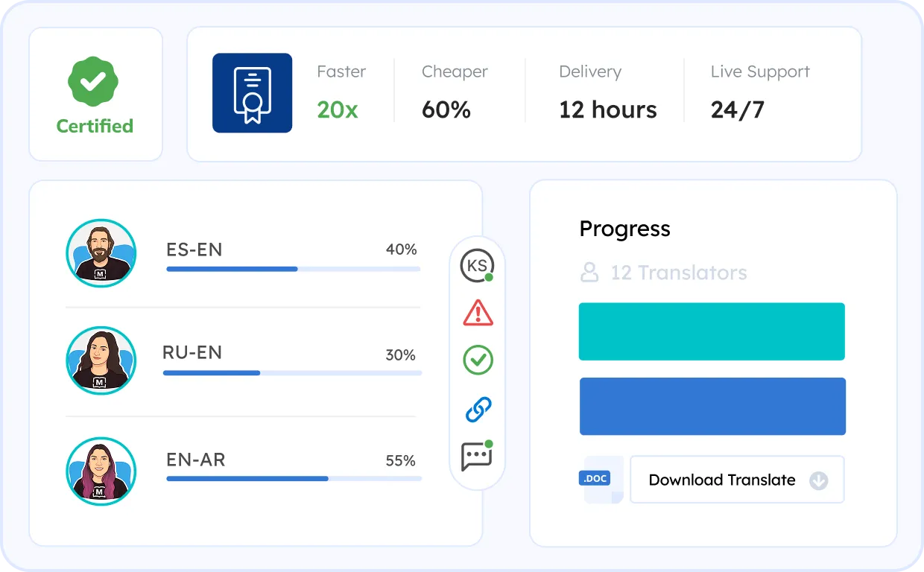Click the RU-EN progress bar
Screen dimensions: 924x572
292,372
